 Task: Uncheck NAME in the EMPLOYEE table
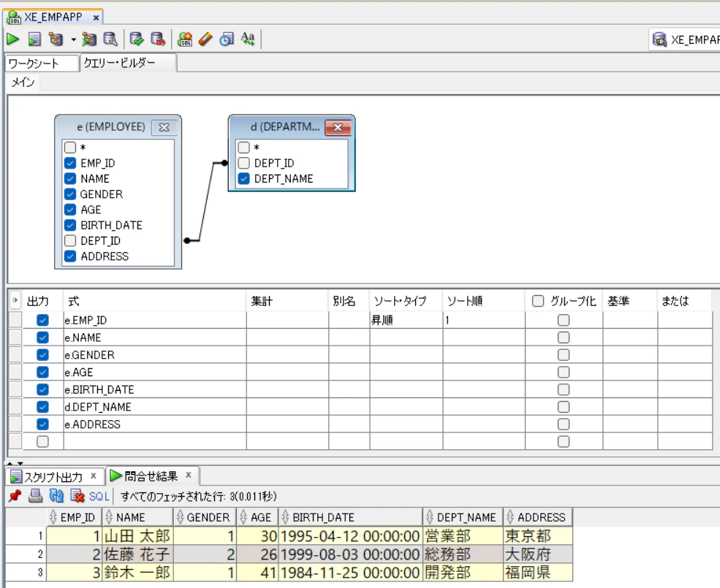[70, 178]
